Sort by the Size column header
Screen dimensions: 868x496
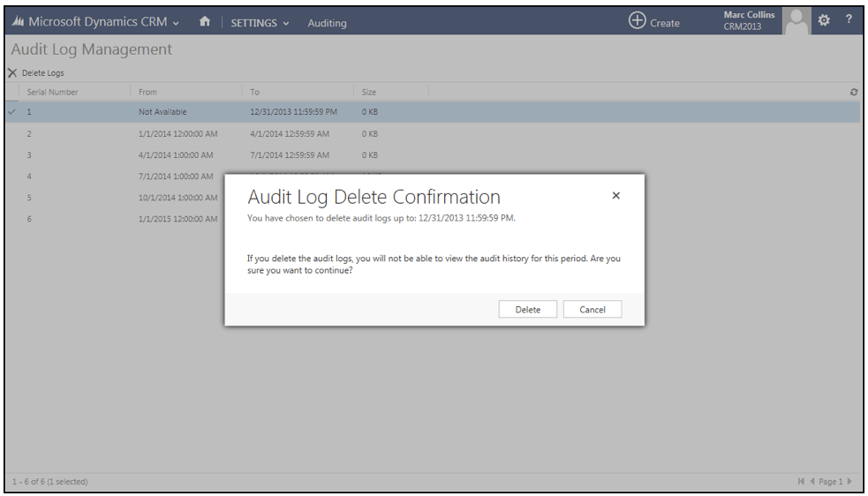click(x=369, y=92)
